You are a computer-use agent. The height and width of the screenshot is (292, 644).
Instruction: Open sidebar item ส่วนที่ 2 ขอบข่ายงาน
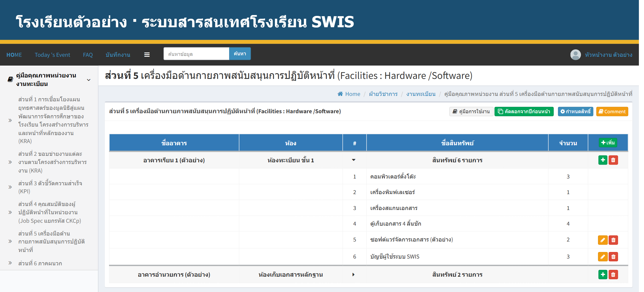click(53, 162)
